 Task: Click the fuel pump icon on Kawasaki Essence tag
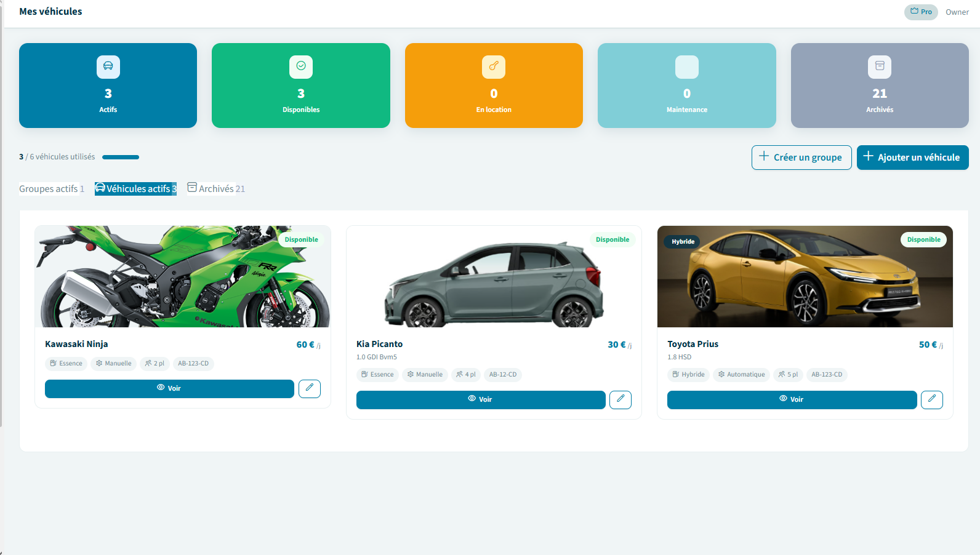54,363
